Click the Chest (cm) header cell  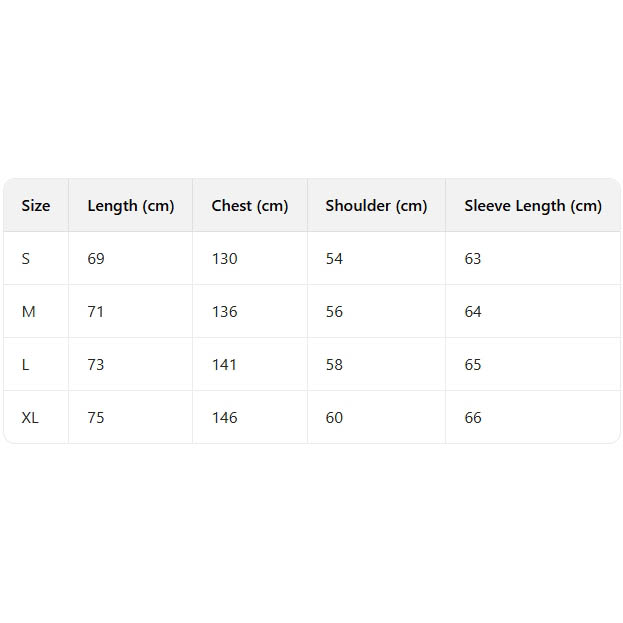click(250, 206)
